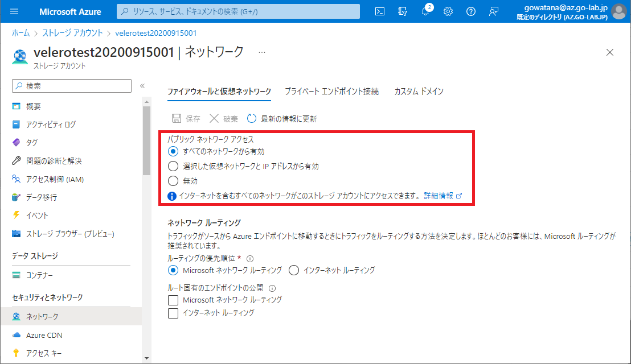Image resolution: width=631 pixels, height=364 pixels.
Task: Click the アクティビティ ログ icon
Action: pyautogui.click(x=16, y=125)
